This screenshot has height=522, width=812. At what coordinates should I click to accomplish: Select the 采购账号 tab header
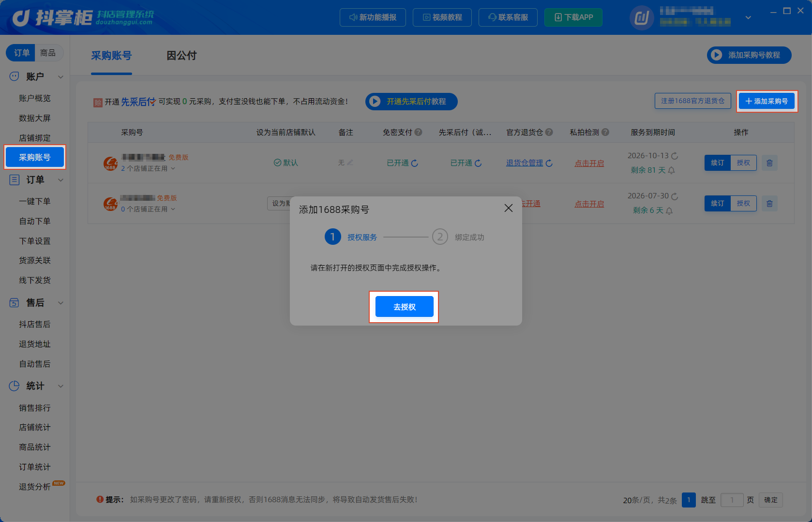pyautogui.click(x=111, y=56)
